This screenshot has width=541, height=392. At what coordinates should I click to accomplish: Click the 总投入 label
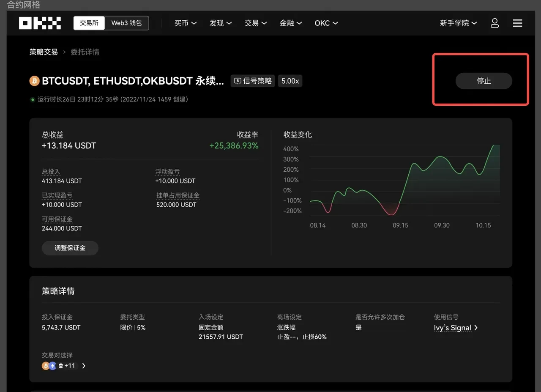pyautogui.click(x=51, y=172)
